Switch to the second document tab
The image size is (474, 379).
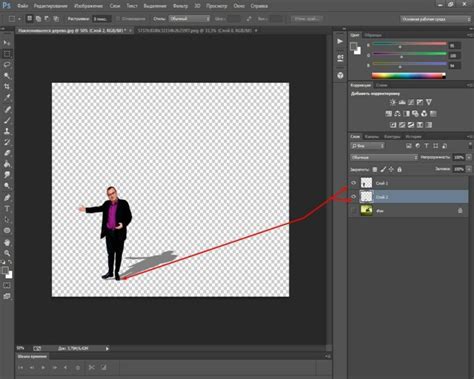(195, 30)
